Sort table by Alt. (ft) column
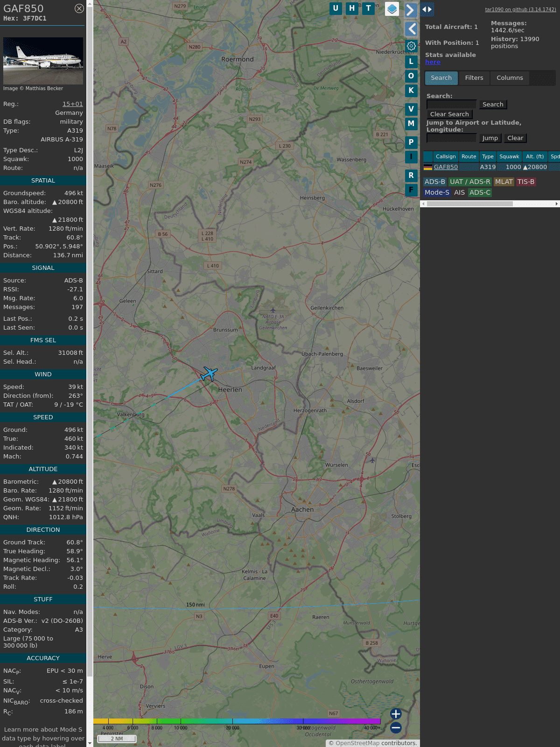Image resolution: width=560 pixels, height=747 pixels. coord(535,157)
